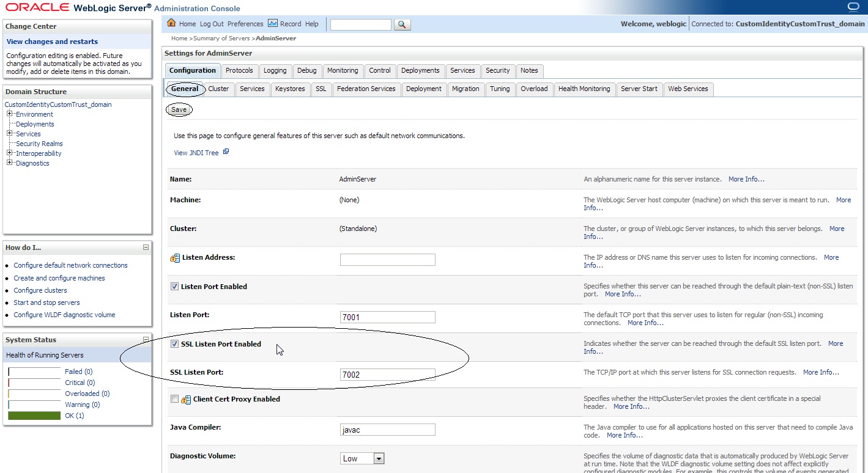Click the Critical (0) status link

point(80,383)
